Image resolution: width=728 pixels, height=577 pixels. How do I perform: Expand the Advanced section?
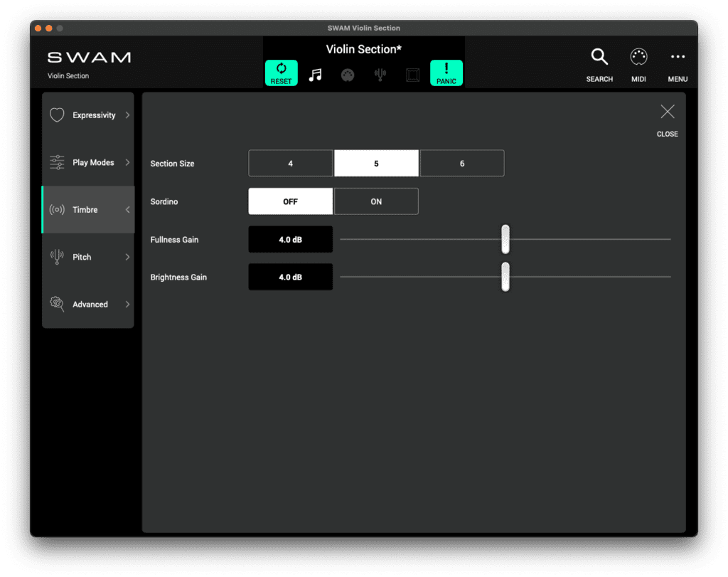click(87, 304)
